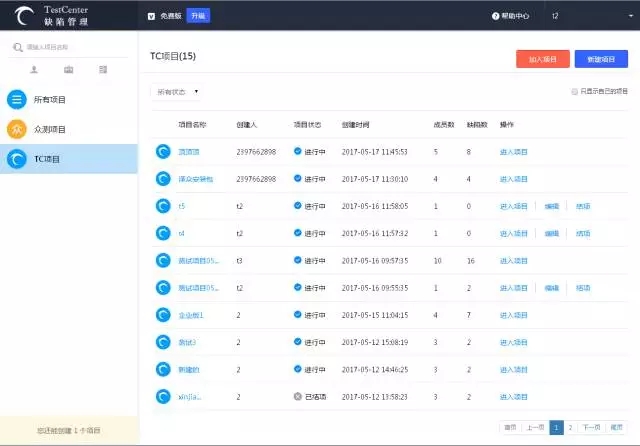Image resolution: width=640 pixels, height=446 pixels.
Task: Open the 所有状态 status filter dropdown
Action: (x=176, y=91)
